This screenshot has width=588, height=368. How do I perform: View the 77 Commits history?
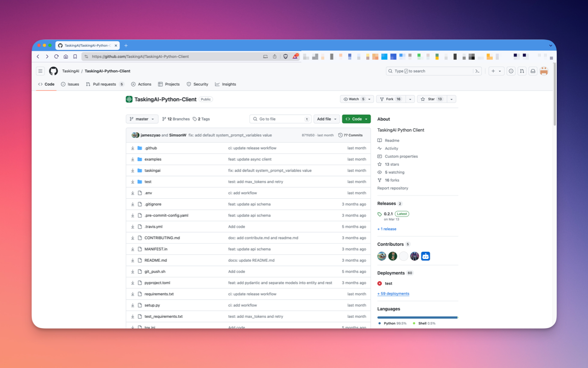(351, 135)
